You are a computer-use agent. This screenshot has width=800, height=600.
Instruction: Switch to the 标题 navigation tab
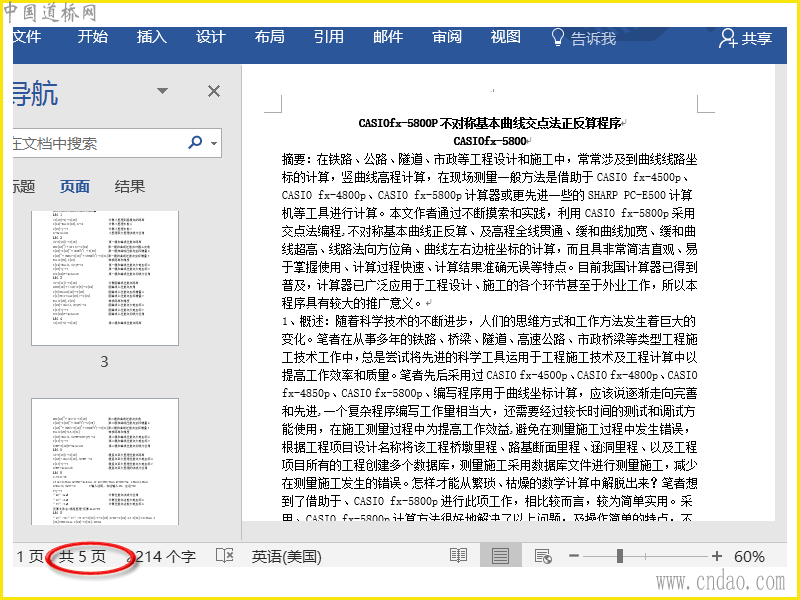coord(24,187)
